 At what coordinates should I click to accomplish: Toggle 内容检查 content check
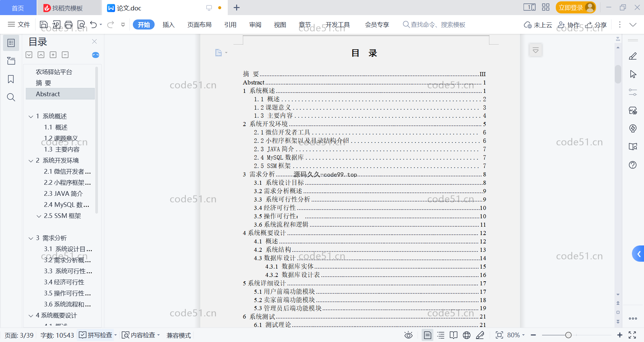[141, 335]
